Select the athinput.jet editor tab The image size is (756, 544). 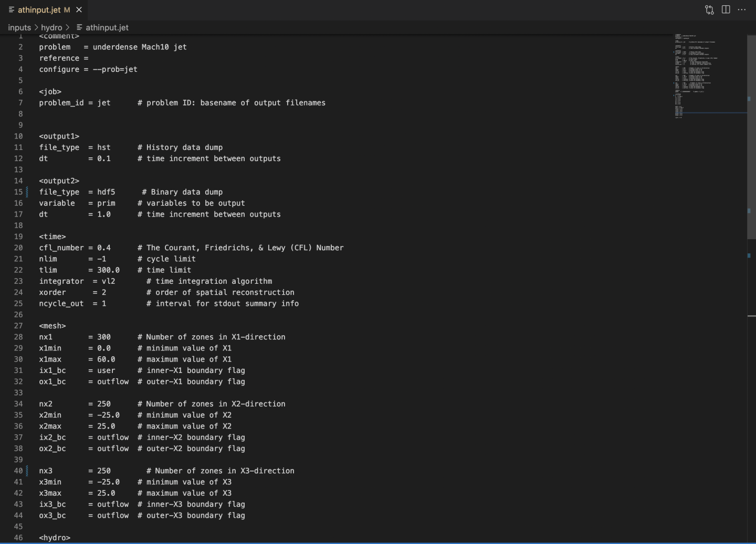pyautogui.click(x=39, y=10)
